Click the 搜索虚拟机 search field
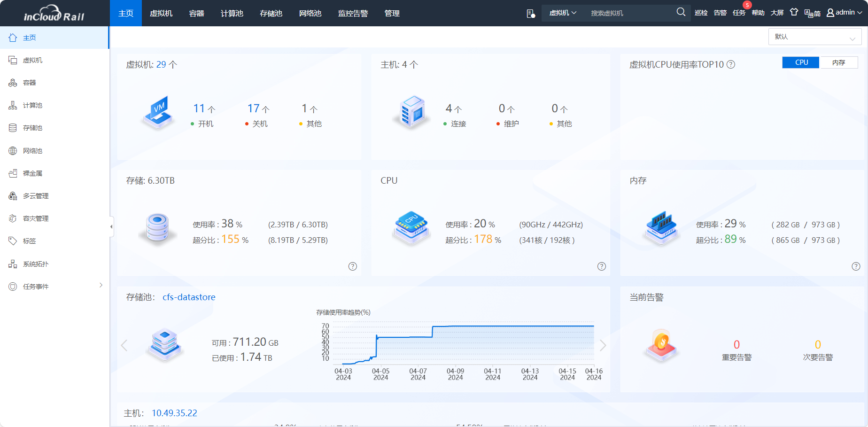Image resolution: width=868 pixels, height=427 pixels. (629, 13)
